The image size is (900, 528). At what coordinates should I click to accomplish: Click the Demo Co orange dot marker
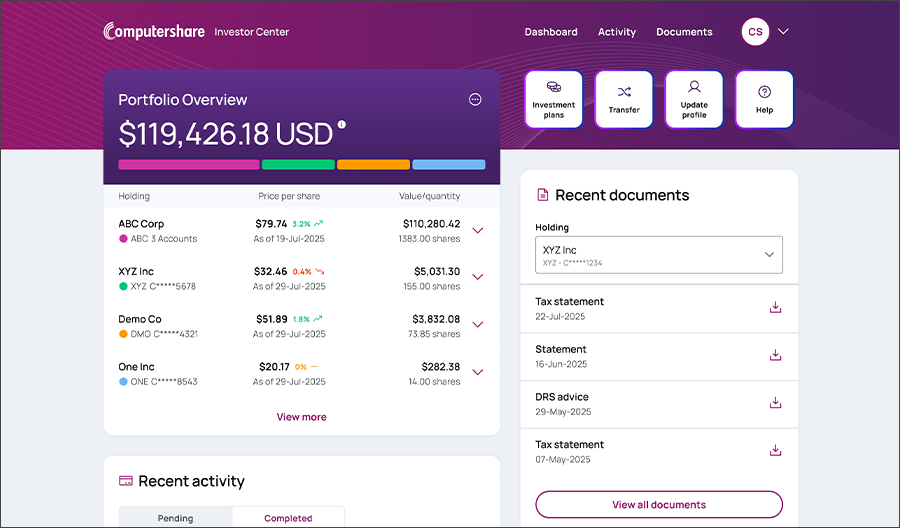pos(123,334)
